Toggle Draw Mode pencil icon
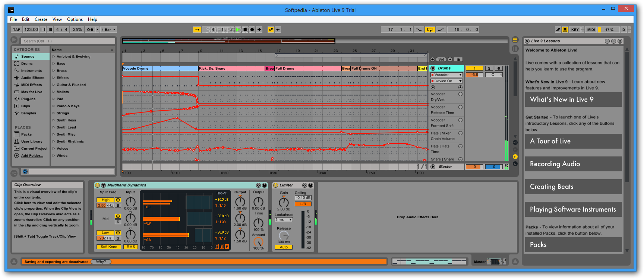The image size is (644, 279). (558, 29)
